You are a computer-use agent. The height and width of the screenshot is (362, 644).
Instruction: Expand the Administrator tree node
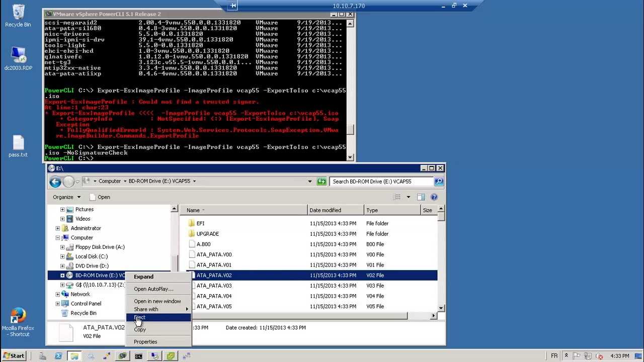[57, 228]
